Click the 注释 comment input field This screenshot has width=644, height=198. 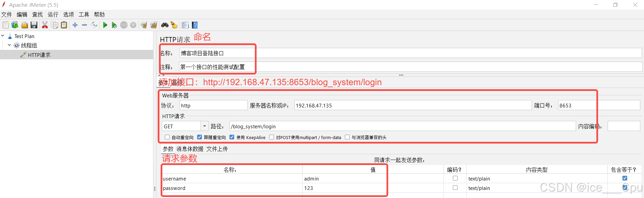pos(410,67)
